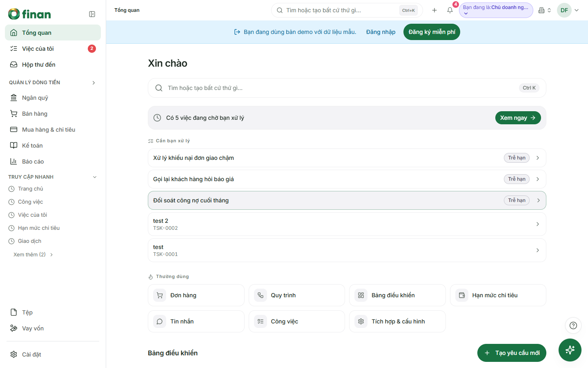Screen dimensions: 588x368
Task: Focus the main search field under Xin chào
Action: pos(347,88)
